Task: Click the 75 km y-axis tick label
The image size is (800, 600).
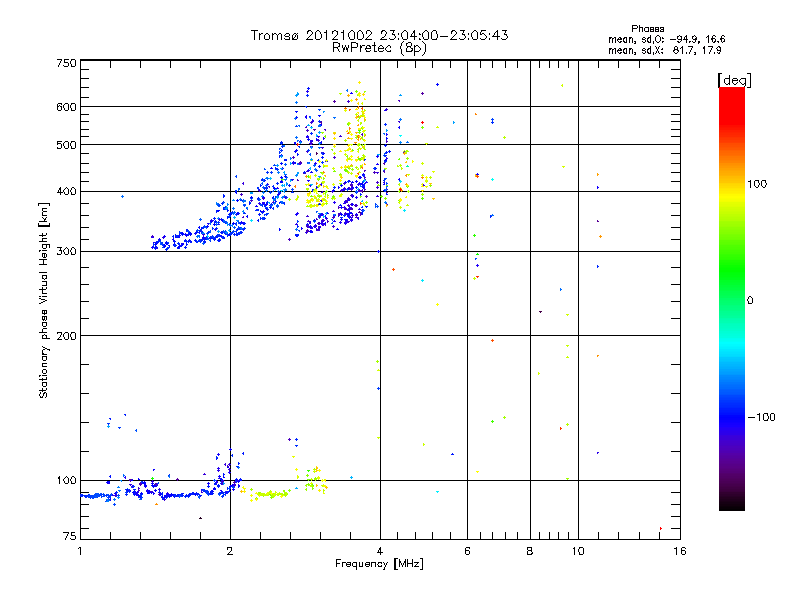Action: click(x=70, y=536)
